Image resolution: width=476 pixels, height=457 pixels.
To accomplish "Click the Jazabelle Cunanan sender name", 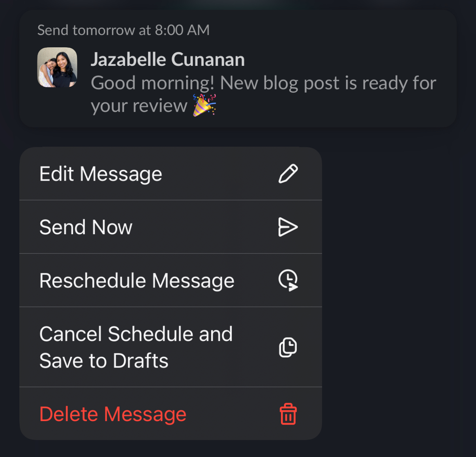I will (168, 60).
